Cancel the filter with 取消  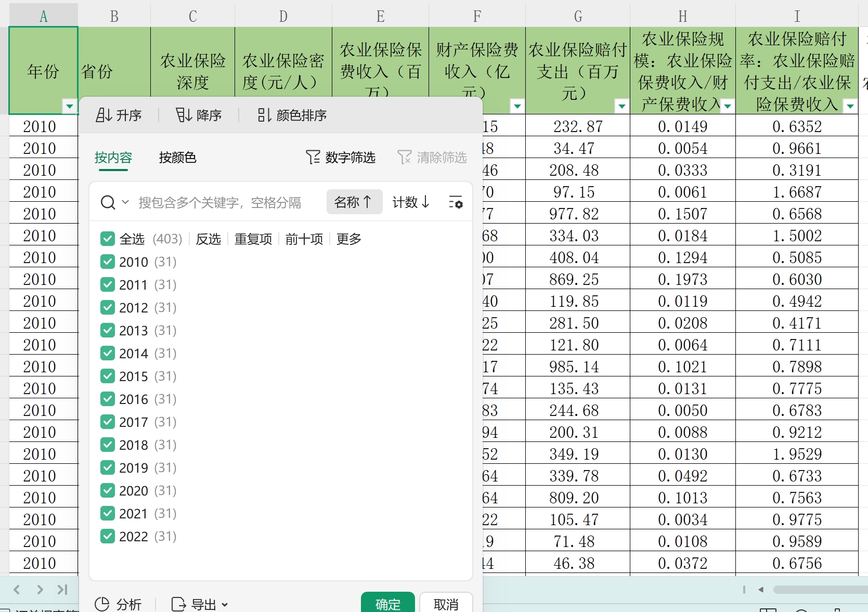pyautogui.click(x=446, y=603)
